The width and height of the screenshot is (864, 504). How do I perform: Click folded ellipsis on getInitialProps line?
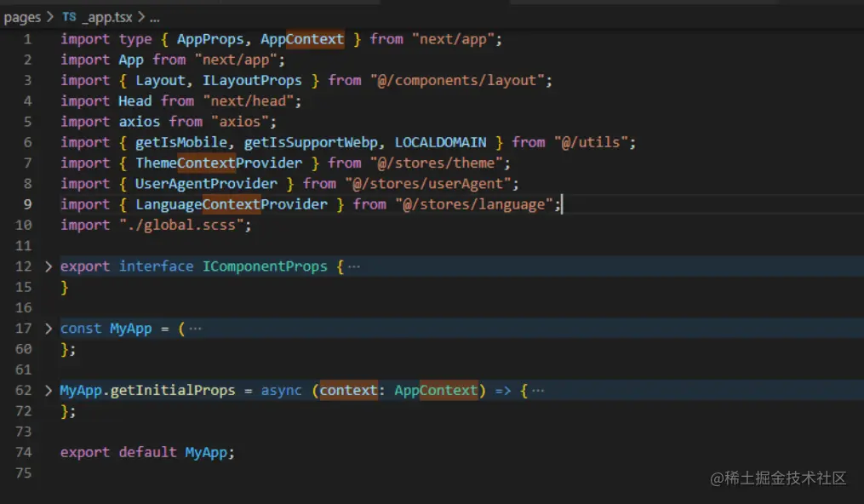[538, 391]
